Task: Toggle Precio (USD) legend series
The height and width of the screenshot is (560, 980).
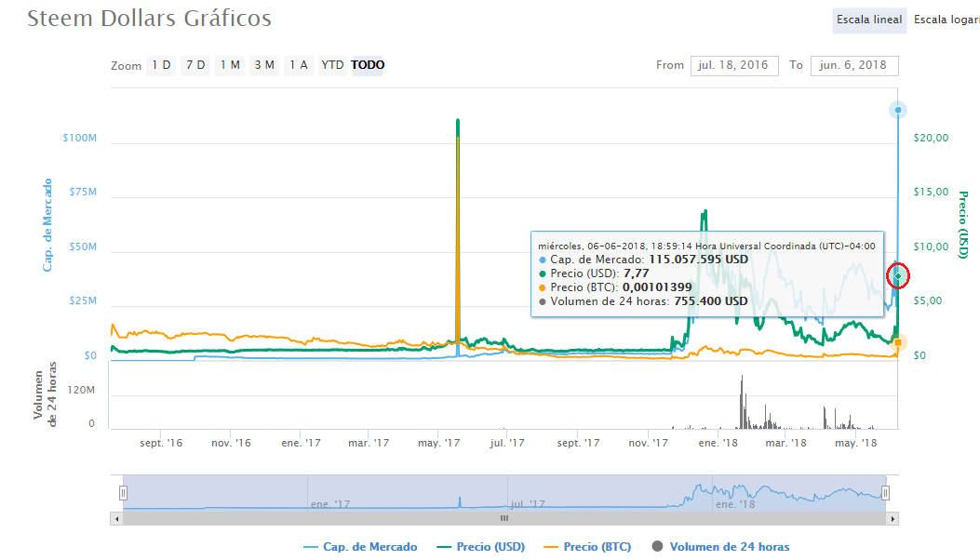Action: [x=480, y=547]
